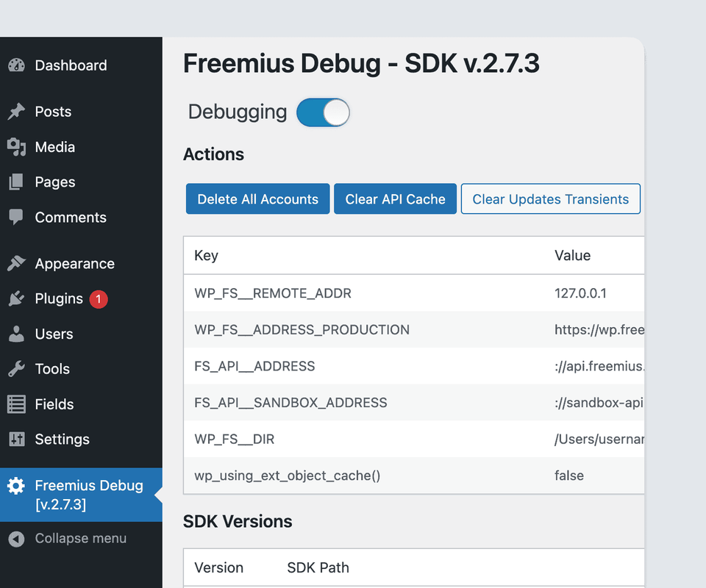Select the WP_FS__REMOTE_ADDR key cell
The width and height of the screenshot is (706, 588).
(273, 293)
